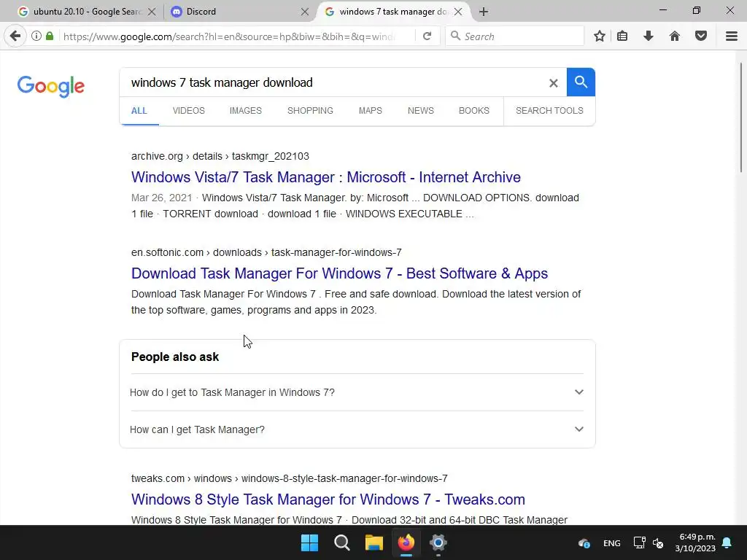The height and width of the screenshot is (560, 747).
Task: Open the Firefox hamburger menu
Action: coord(732,36)
